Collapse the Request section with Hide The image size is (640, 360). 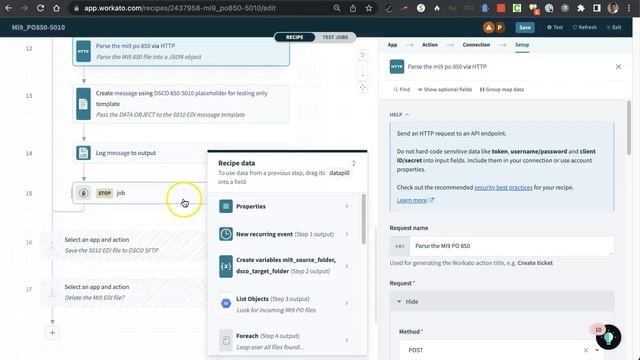pyautogui.click(x=502, y=302)
